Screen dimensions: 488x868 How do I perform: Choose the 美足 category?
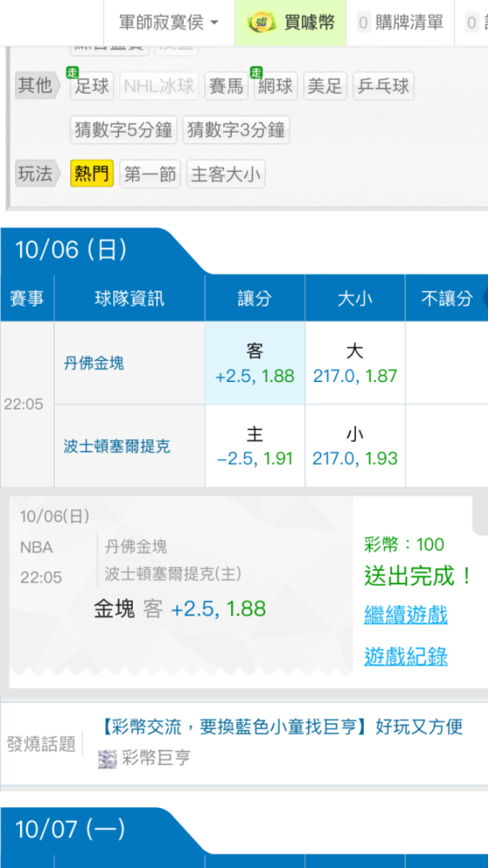325,86
